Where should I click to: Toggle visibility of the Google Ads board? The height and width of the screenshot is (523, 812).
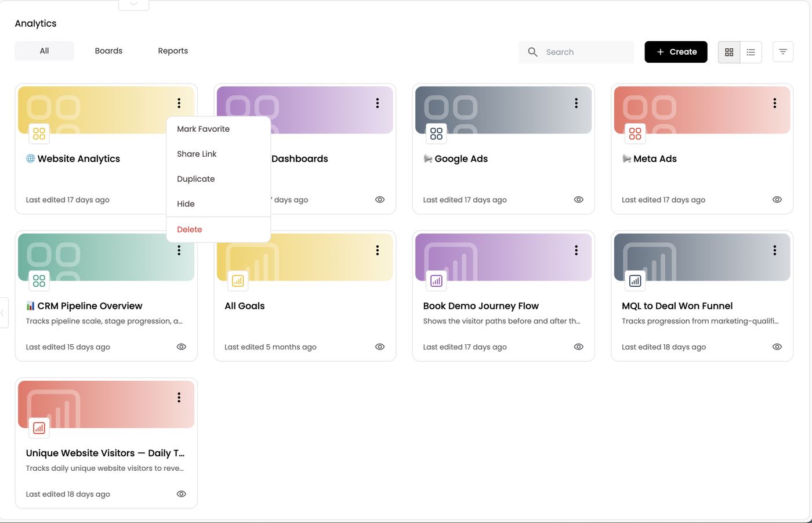pos(578,200)
